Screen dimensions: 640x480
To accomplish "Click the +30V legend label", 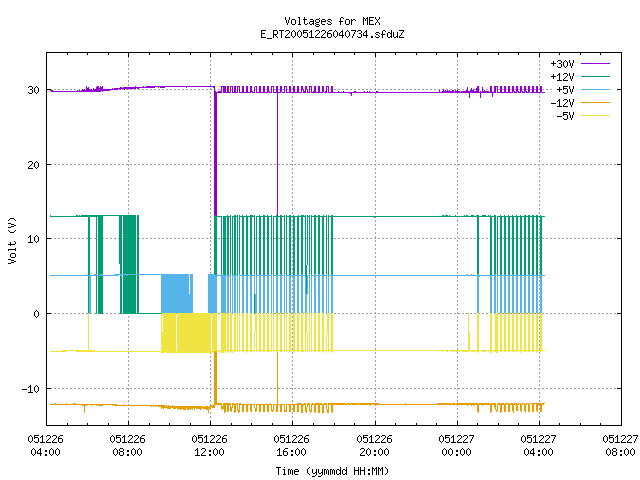I will [x=562, y=64].
